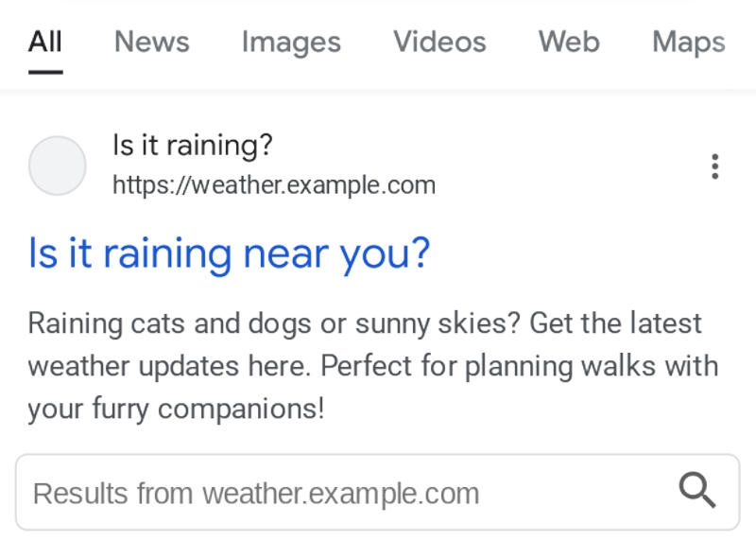The width and height of the screenshot is (756, 558).
Task: Open the link 'Is it raining near you?'
Action: coord(229,252)
